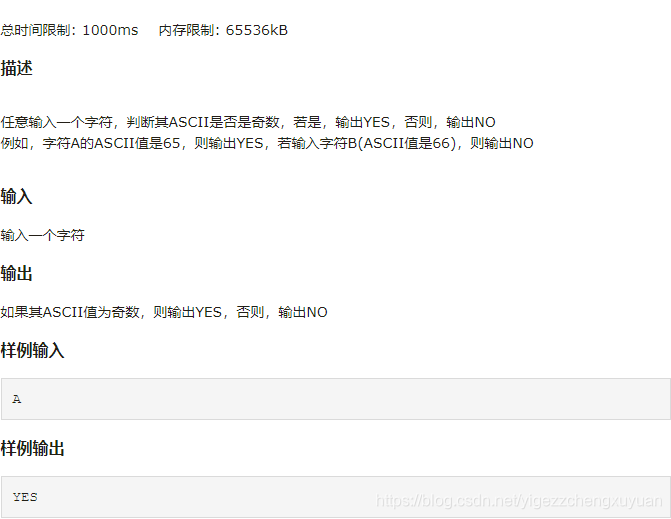671x519 pixels.
Task: Click the number 66 in the description
Action: click(x=441, y=143)
